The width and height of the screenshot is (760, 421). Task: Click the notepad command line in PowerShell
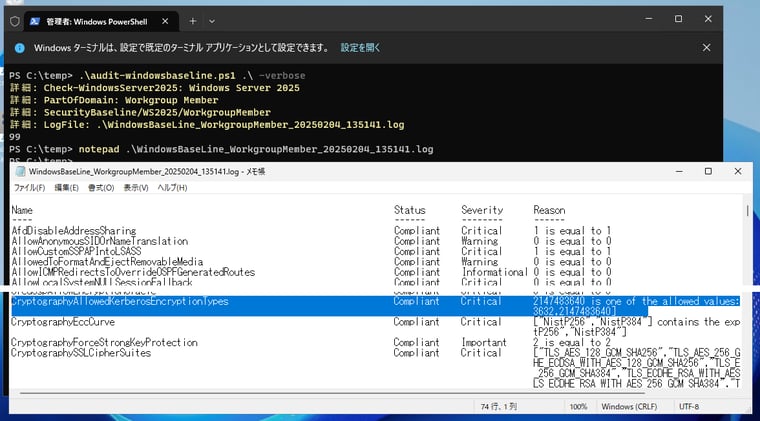click(x=221, y=149)
